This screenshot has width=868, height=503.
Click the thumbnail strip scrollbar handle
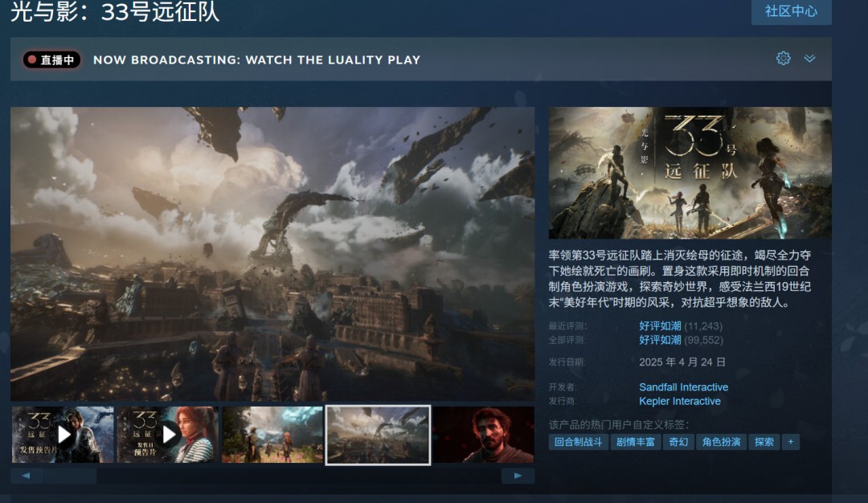[69, 476]
